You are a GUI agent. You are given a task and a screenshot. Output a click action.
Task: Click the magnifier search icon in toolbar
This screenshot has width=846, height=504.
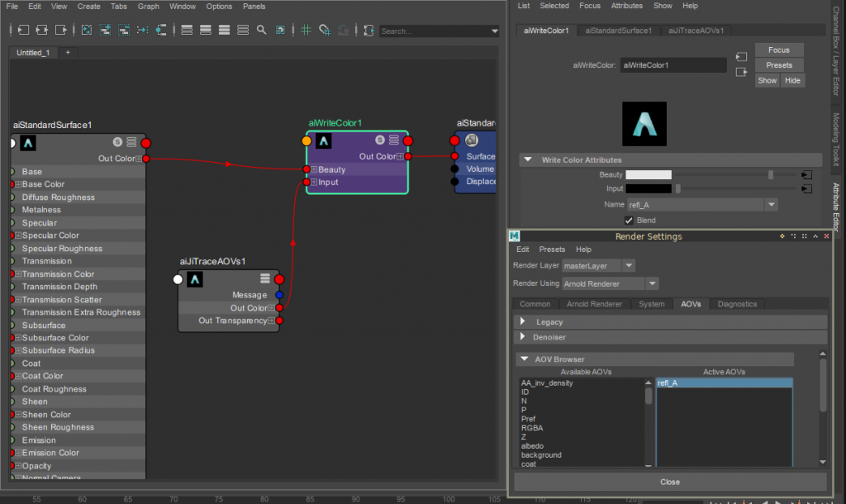[261, 30]
